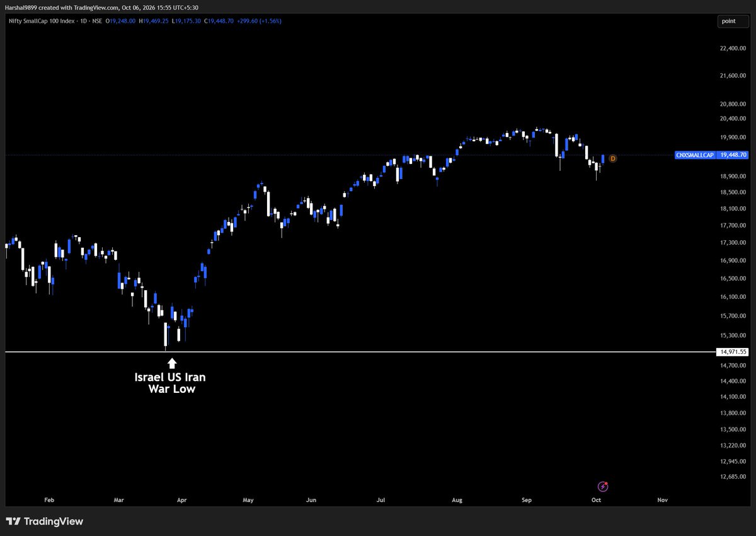Click the 16,500.00 price axis label
This screenshot has width=756, height=536.
(x=733, y=278)
